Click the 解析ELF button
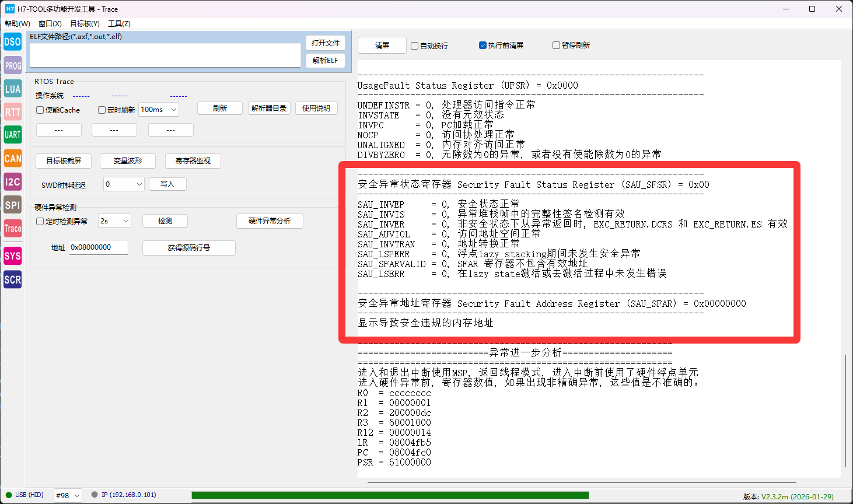This screenshot has width=853, height=504. 326,61
